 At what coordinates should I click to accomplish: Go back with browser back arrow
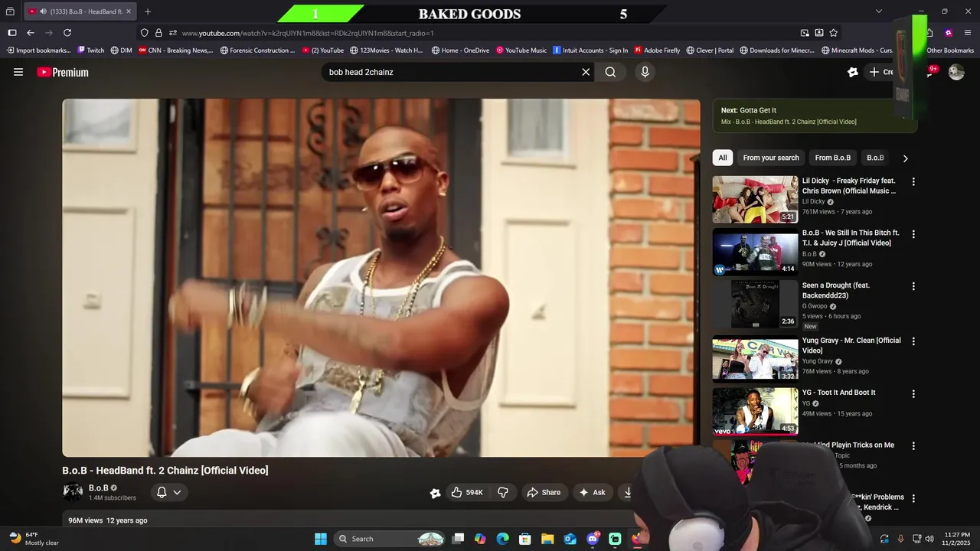(31, 33)
